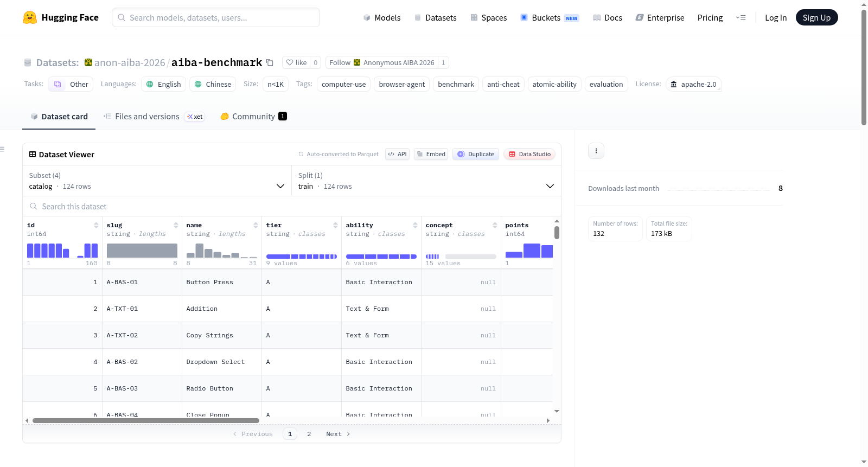Click the Search this dataset field

click(292, 206)
